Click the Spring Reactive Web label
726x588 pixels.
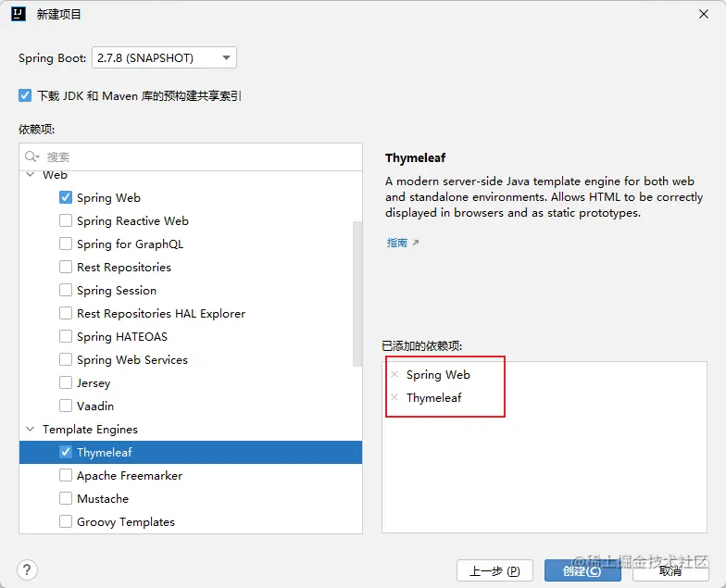point(133,220)
